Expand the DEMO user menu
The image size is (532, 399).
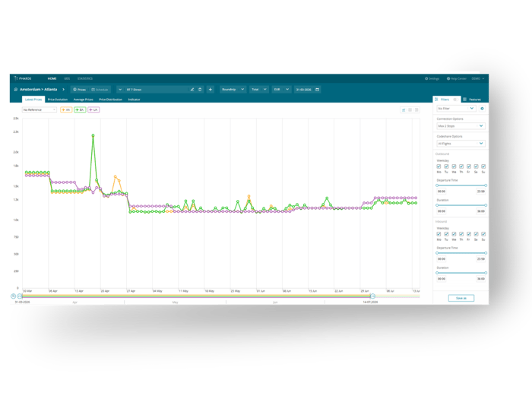click(478, 79)
